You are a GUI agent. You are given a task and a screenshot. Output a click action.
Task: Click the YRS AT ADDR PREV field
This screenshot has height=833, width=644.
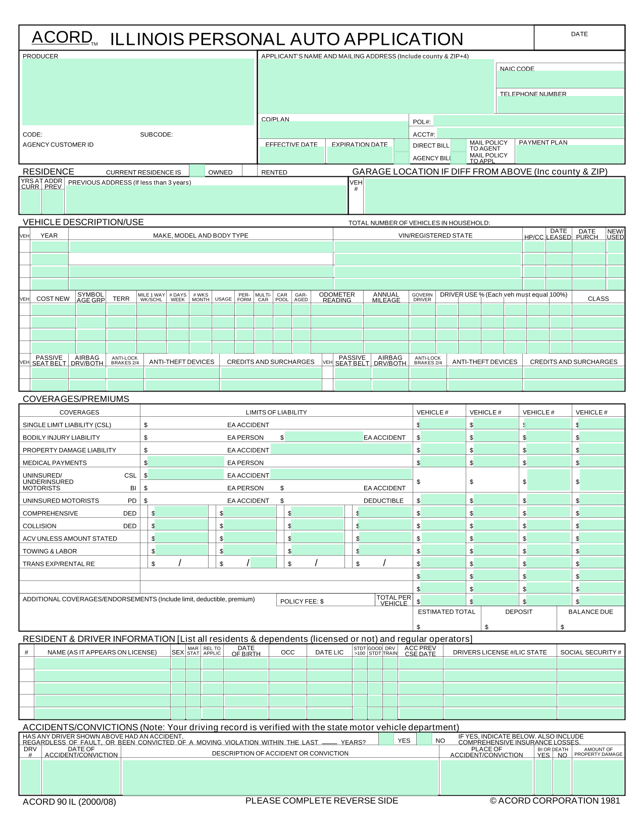[53, 202]
